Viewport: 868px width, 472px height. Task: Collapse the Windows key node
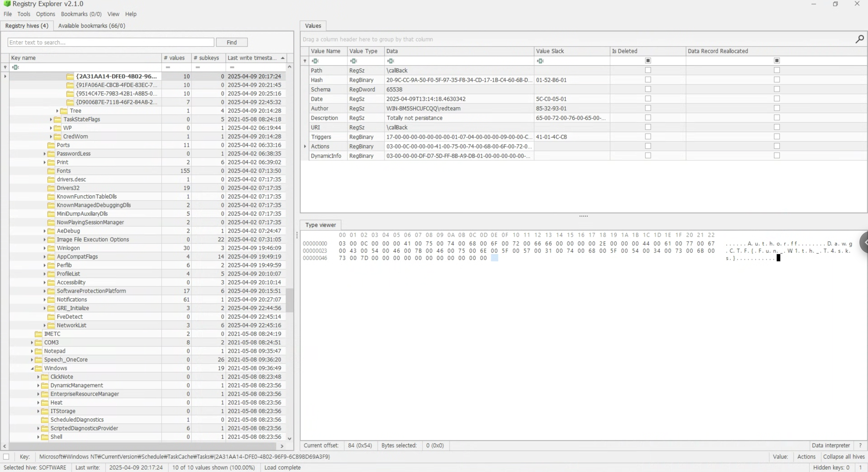(x=32, y=368)
